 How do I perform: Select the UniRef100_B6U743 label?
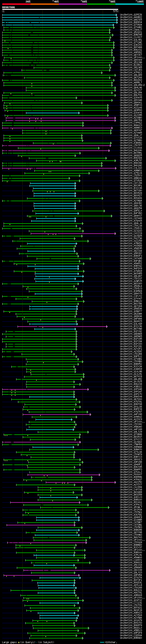tap(131, 538)
